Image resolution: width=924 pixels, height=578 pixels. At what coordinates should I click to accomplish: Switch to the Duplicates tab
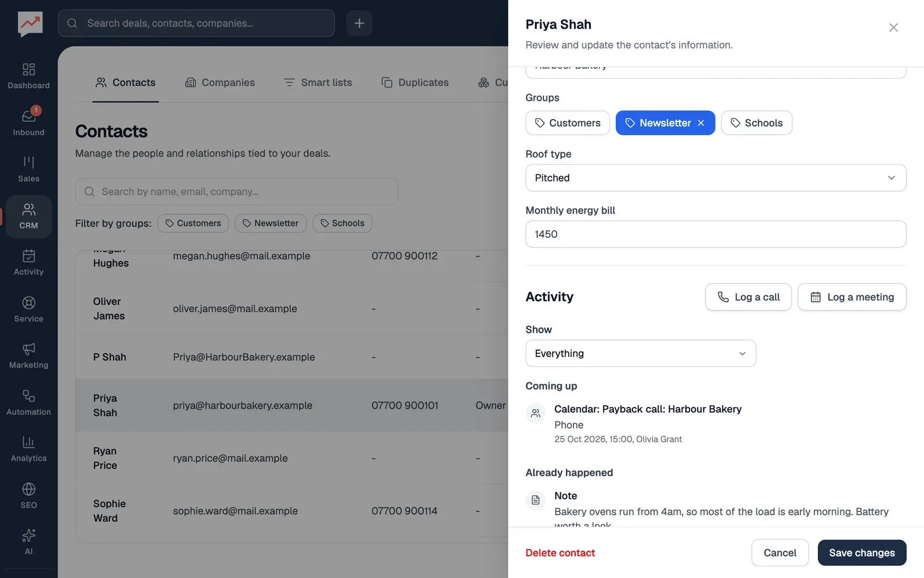click(x=415, y=83)
